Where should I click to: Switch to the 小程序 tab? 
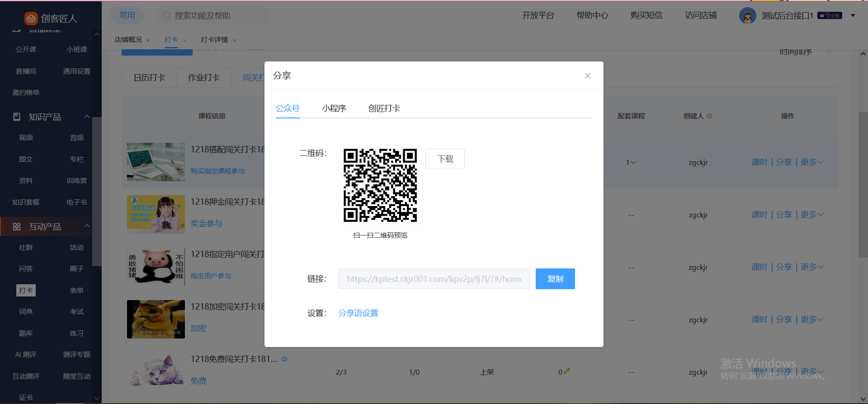[x=334, y=108]
